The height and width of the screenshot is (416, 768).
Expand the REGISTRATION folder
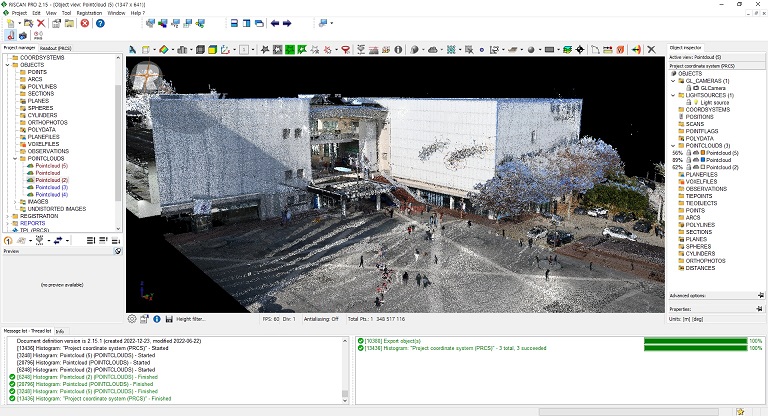point(8,216)
